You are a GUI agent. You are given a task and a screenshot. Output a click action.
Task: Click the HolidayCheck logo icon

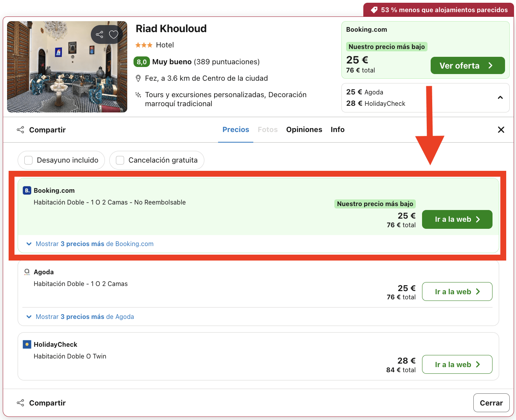click(x=27, y=344)
